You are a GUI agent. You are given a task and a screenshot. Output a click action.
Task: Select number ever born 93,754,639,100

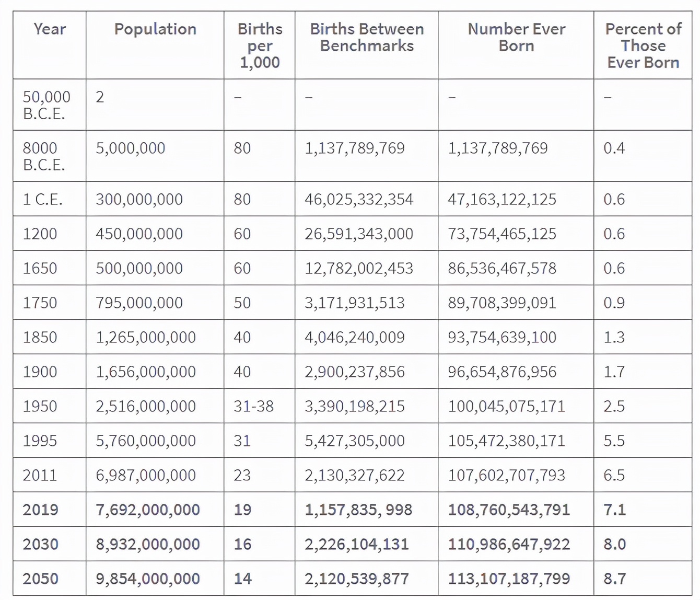[x=502, y=337]
